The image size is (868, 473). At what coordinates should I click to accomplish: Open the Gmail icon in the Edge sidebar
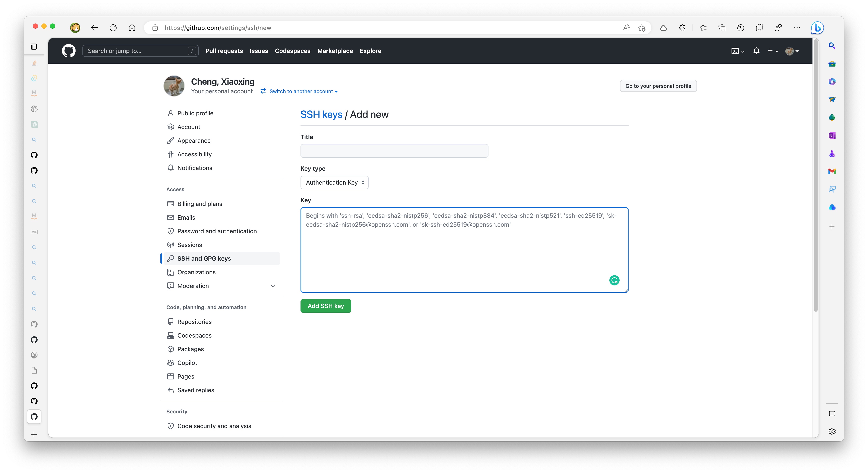pos(832,171)
